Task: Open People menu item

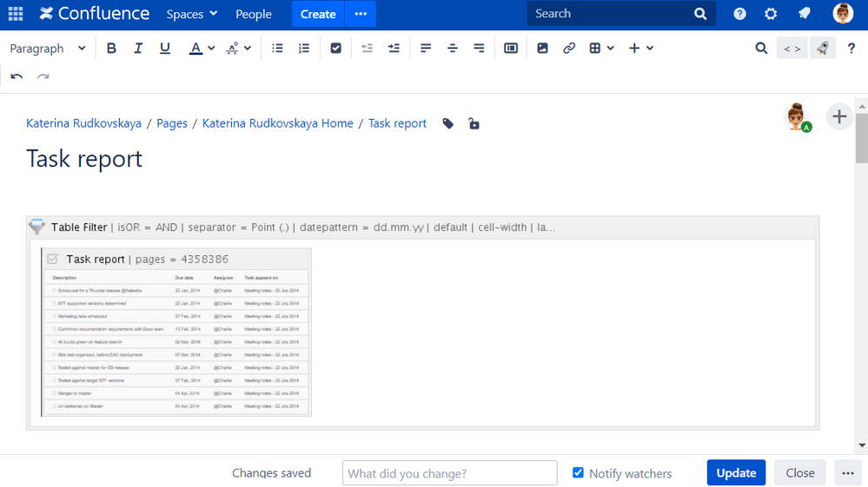Action: [x=254, y=14]
